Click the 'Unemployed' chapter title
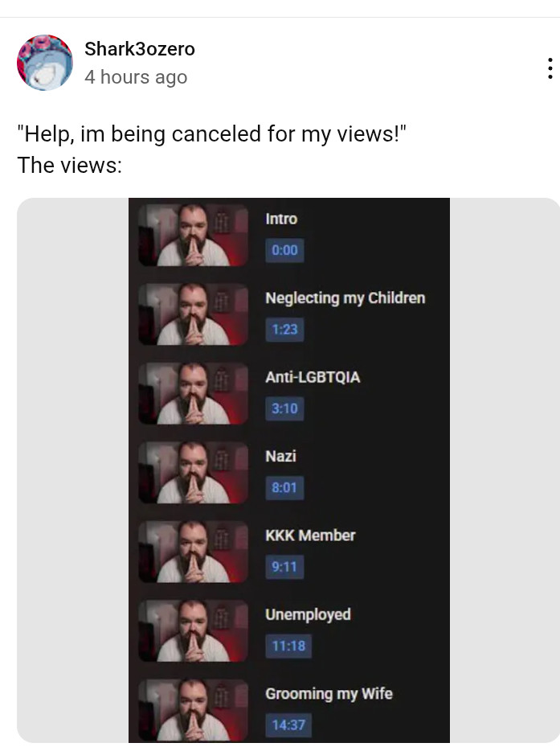 coord(308,614)
